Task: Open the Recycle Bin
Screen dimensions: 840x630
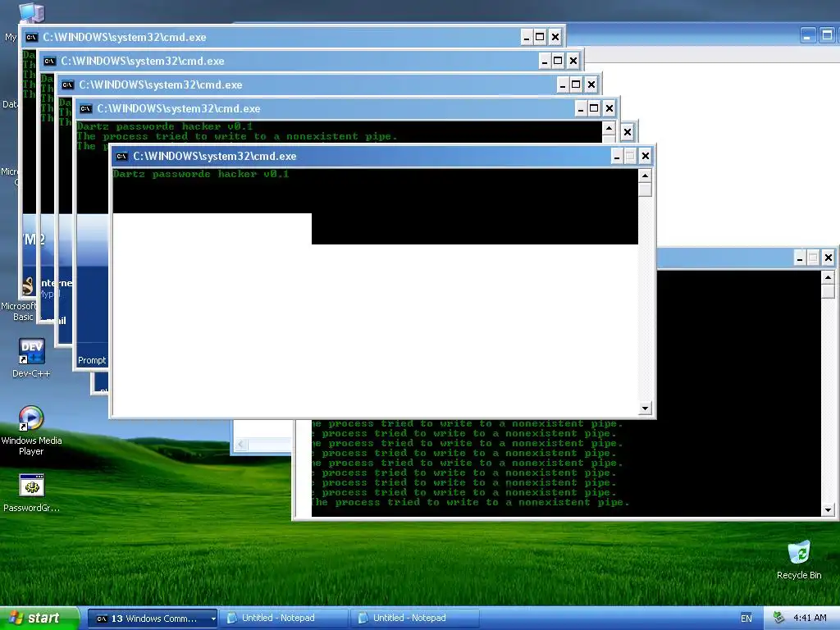Action: point(799,559)
